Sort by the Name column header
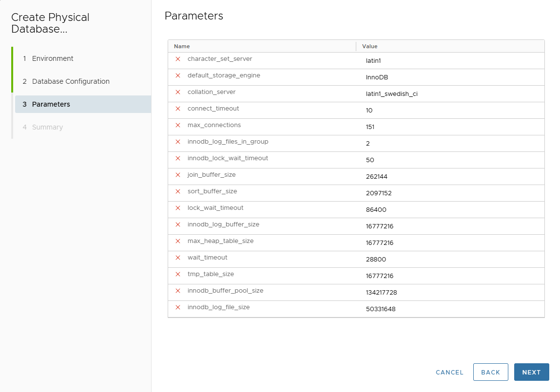The height and width of the screenshot is (392, 560). coord(181,46)
